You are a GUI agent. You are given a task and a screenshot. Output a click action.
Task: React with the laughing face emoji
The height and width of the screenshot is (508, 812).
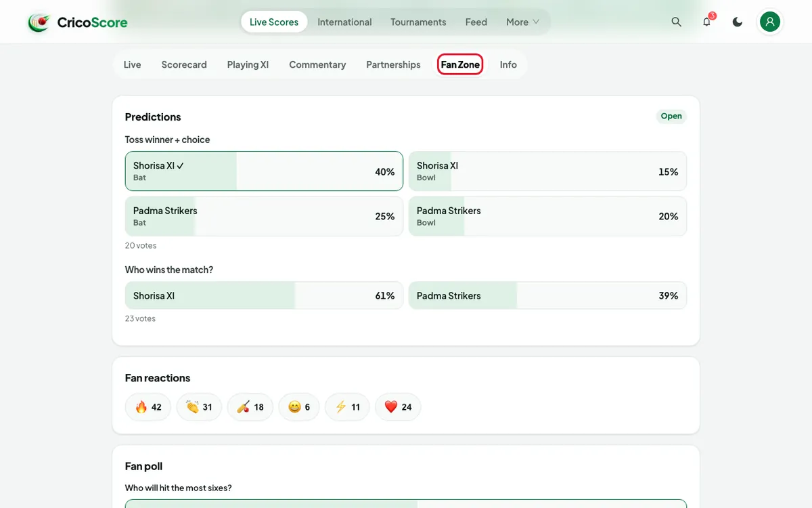(299, 407)
